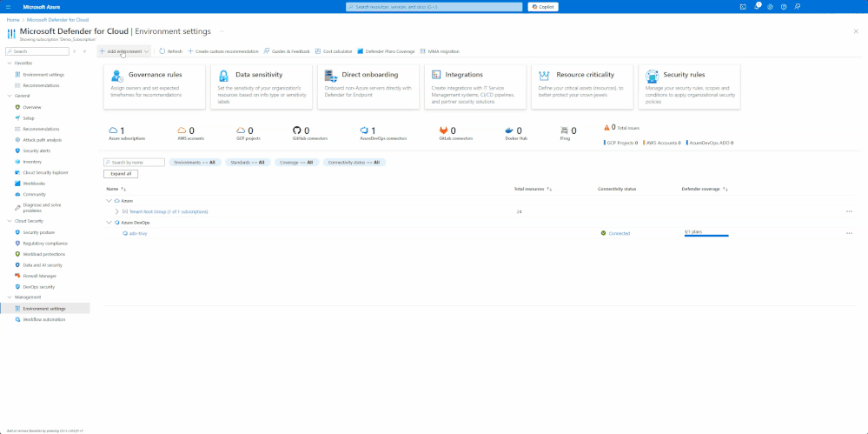Click the Expand all button

(121, 174)
